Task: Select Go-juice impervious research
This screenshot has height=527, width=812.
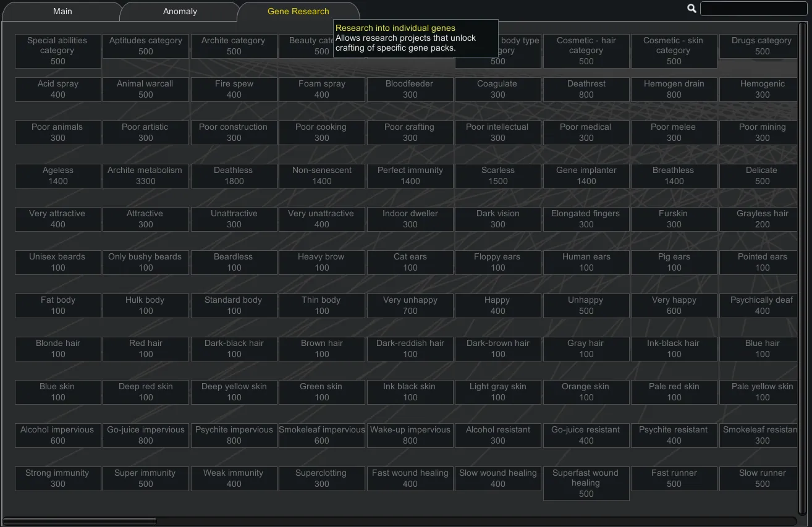Action: pos(145,435)
